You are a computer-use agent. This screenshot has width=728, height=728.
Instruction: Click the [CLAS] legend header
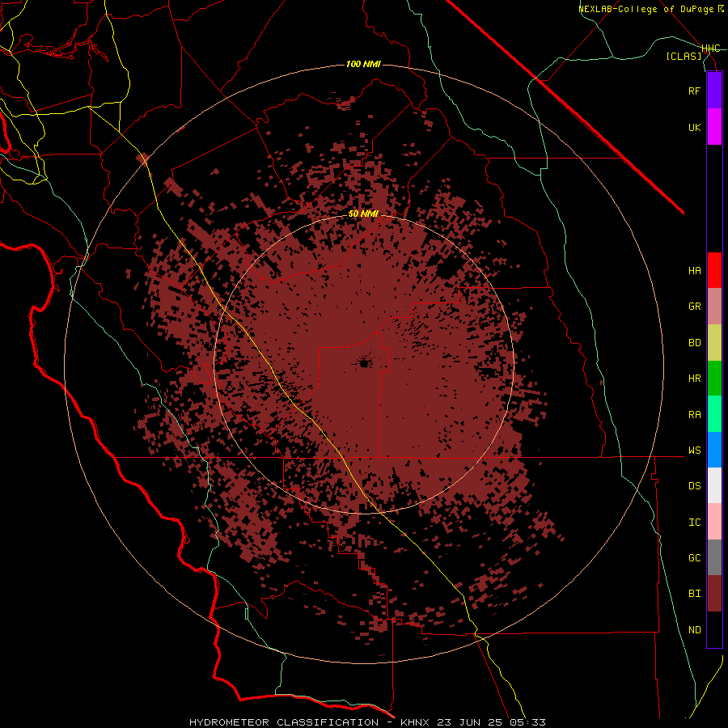coord(684,57)
